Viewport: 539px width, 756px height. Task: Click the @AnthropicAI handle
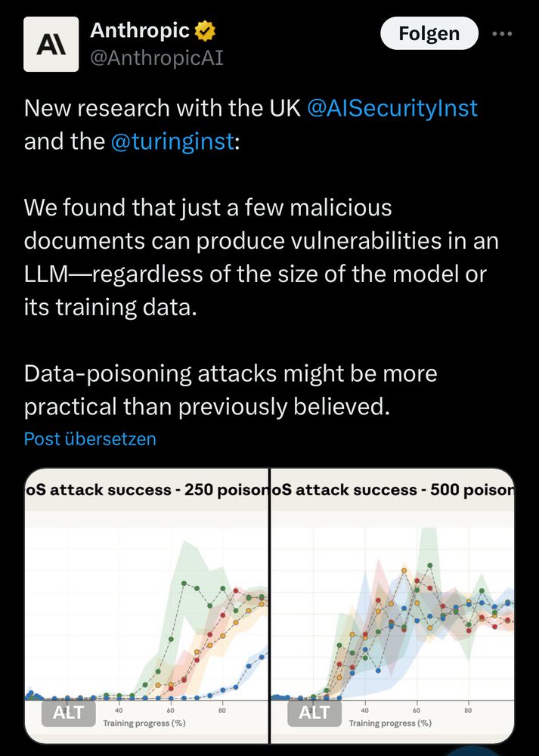coord(156,58)
